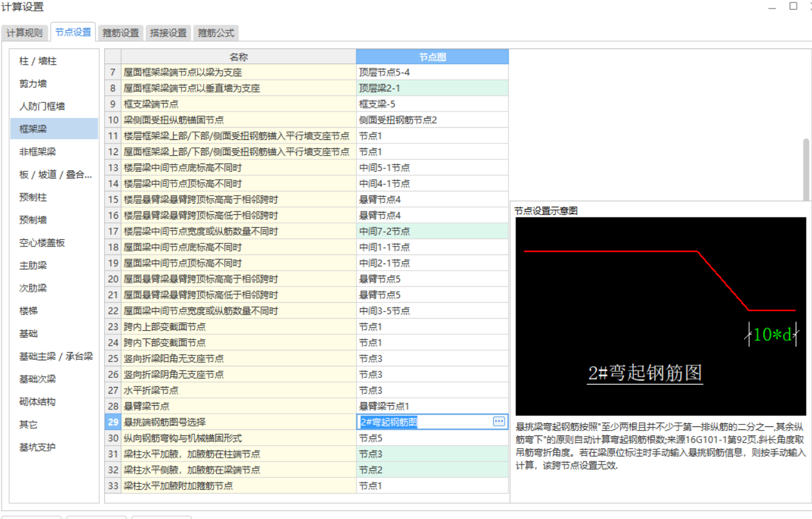The height and width of the screenshot is (519, 812).
Task: Choose 基础主梁 / 承台梁 category
Action: click(x=54, y=356)
